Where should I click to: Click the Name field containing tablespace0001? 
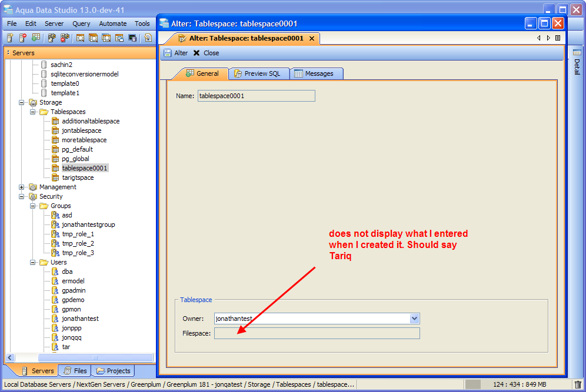click(x=257, y=96)
